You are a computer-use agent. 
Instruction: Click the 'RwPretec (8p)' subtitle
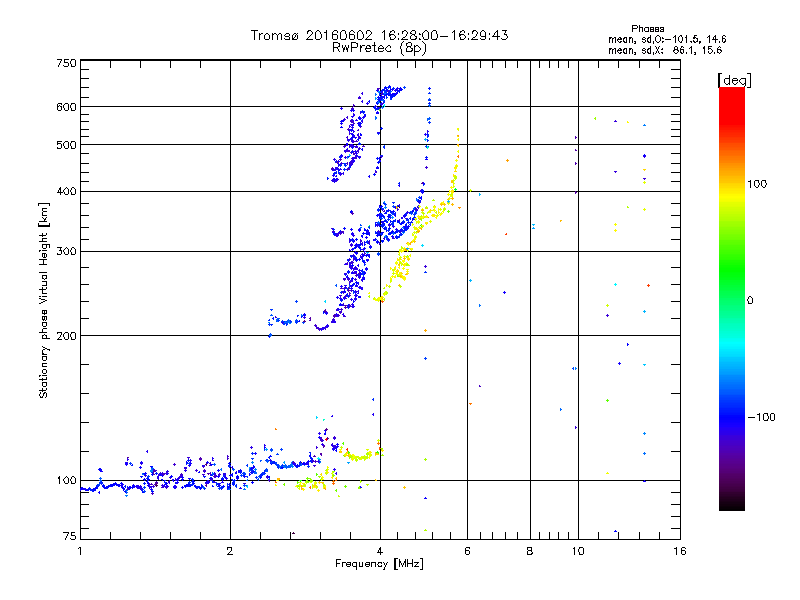point(379,48)
